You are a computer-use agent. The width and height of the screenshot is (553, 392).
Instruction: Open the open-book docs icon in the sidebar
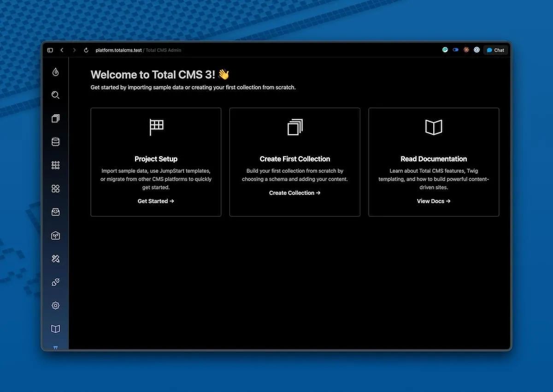click(55, 329)
